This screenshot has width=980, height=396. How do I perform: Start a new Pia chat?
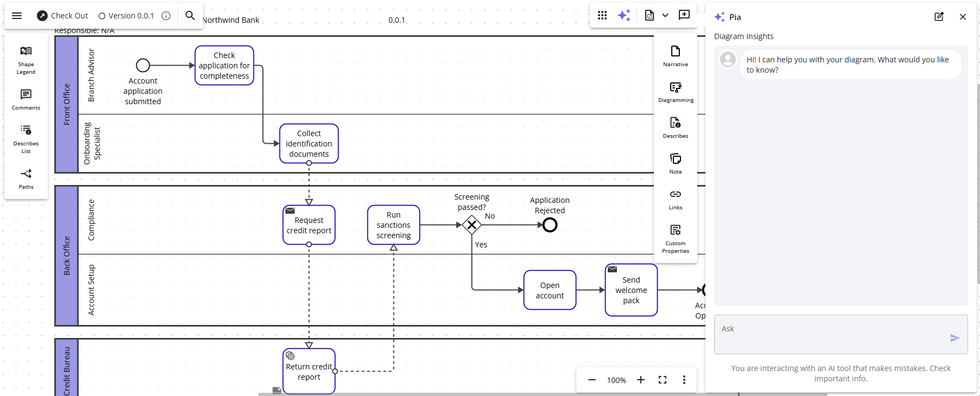coord(939,17)
